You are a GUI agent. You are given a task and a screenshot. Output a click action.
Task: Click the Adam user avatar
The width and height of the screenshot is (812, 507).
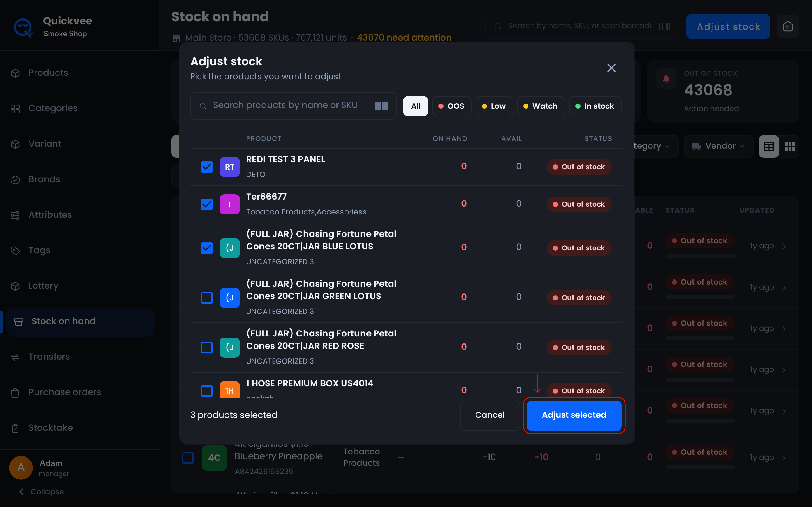21,467
